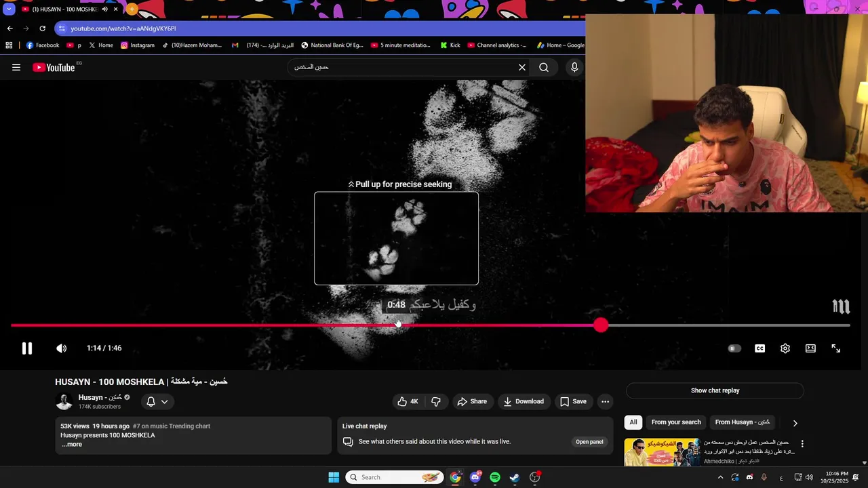
Task: Pause the video with the pause button
Action: (x=26, y=348)
